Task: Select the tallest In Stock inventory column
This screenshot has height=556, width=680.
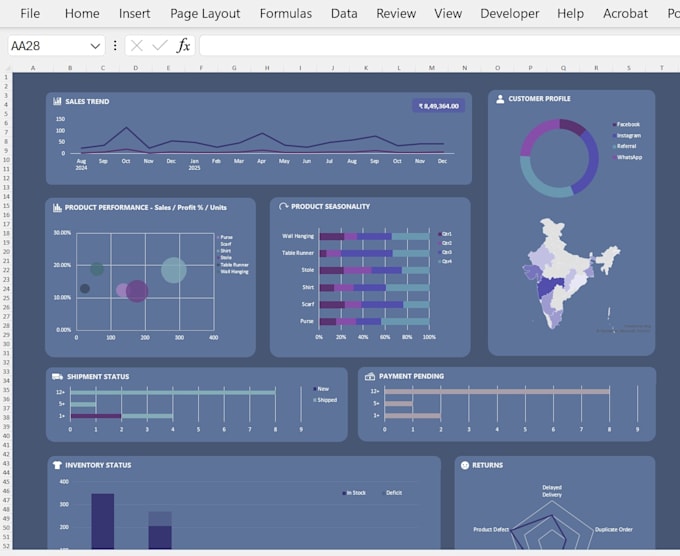Action: coord(103,521)
